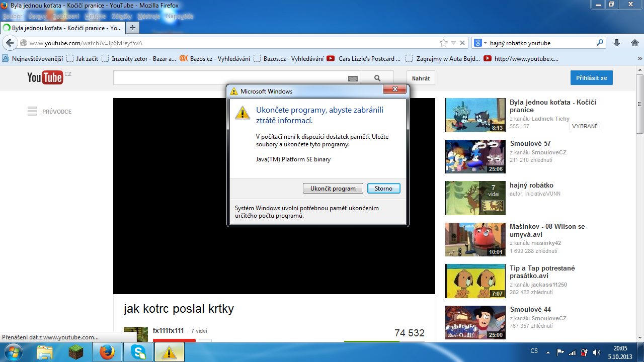Viewport: 644px width, 362px height.
Task: Click the Šmoulové 57 thumbnail
Action: [x=475, y=156]
